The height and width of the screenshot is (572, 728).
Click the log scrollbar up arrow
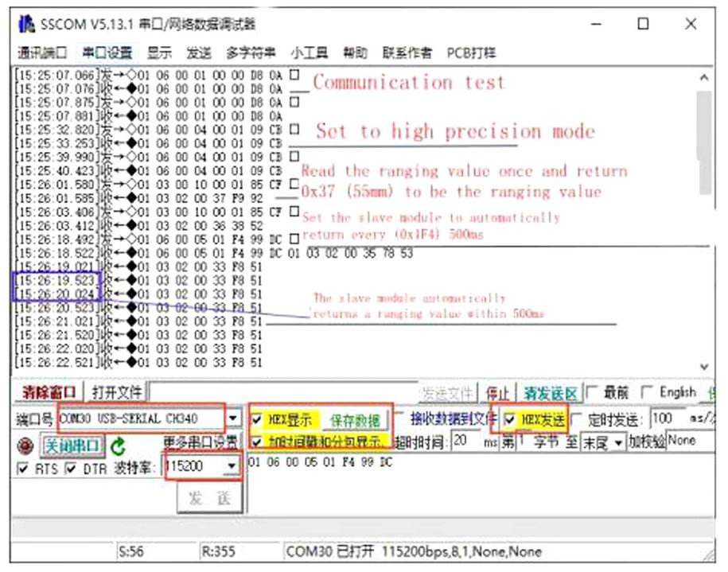click(x=704, y=78)
